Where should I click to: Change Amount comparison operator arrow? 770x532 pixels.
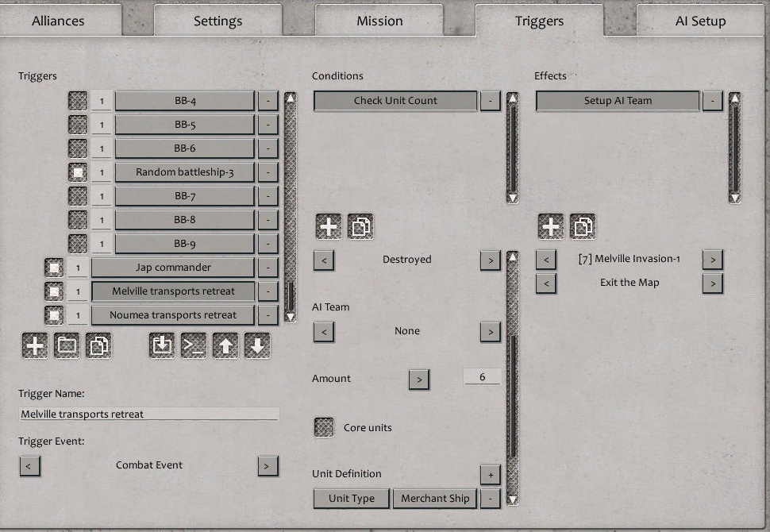419,380
